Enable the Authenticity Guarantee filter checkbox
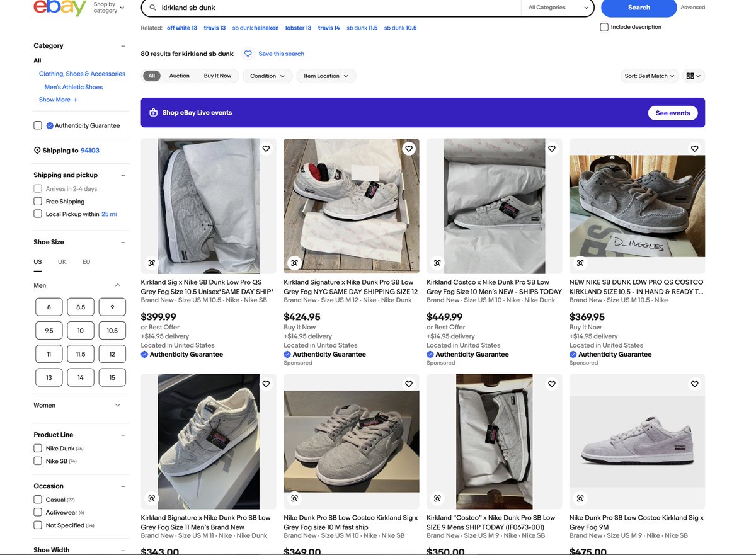The image size is (756, 555). click(38, 125)
